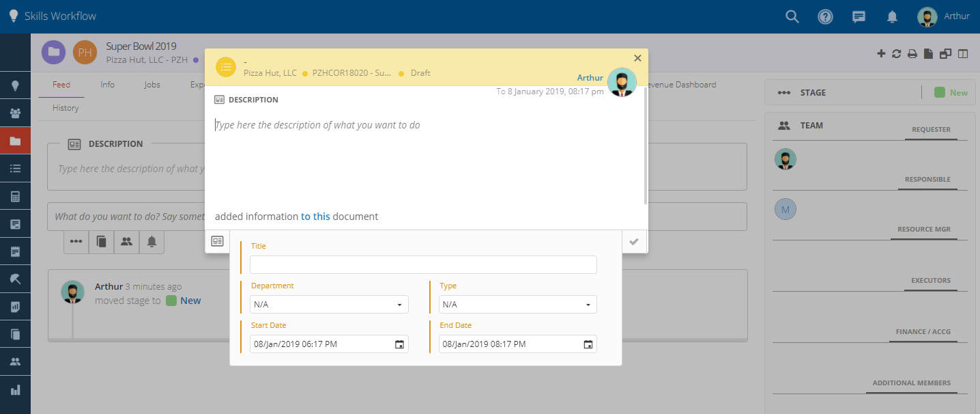Click the 'to this' document link
Screen dimensions: 980x414
[315, 216]
